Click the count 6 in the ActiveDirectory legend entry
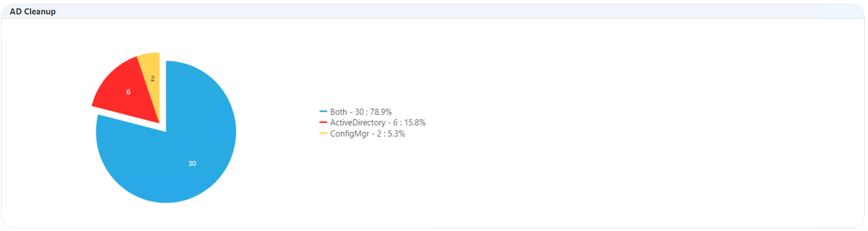868x231 pixels. pos(396,123)
